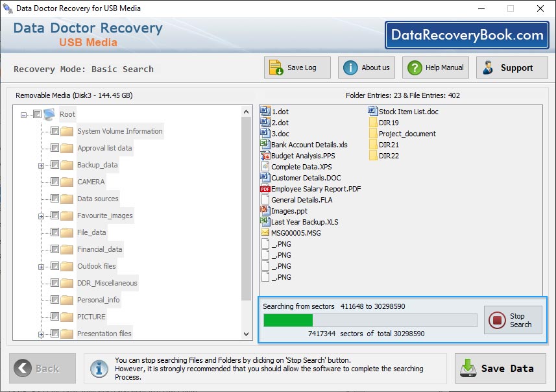
Task: Click the green search progress bar
Action: (x=287, y=319)
